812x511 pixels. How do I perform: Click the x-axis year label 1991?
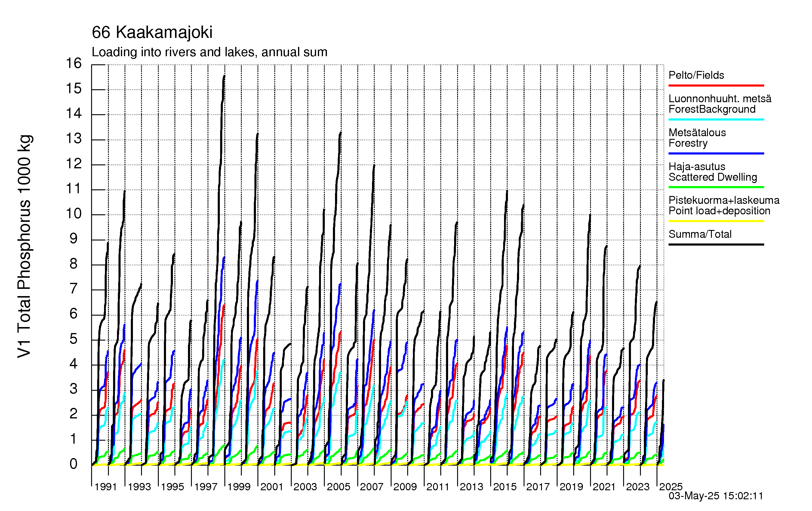click(x=106, y=487)
